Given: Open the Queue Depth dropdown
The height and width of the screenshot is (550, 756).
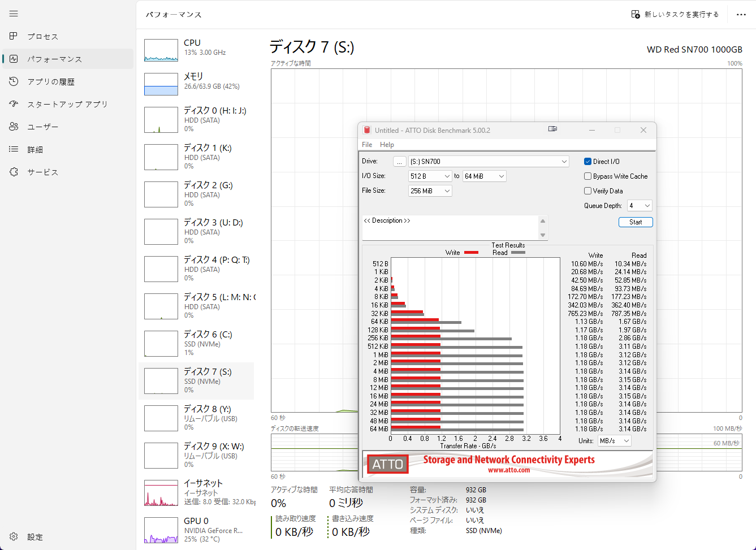Looking at the screenshot, I should [x=640, y=206].
